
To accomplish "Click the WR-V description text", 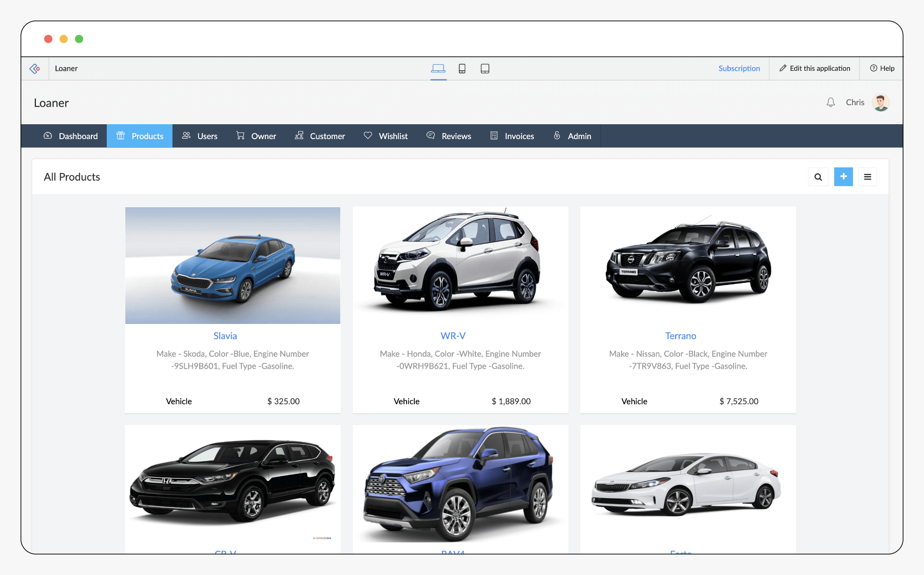I will coord(460,360).
